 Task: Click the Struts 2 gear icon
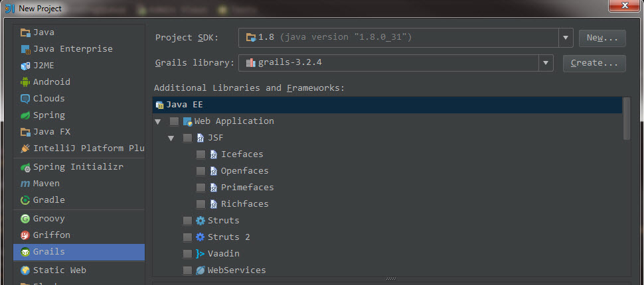click(x=201, y=237)
